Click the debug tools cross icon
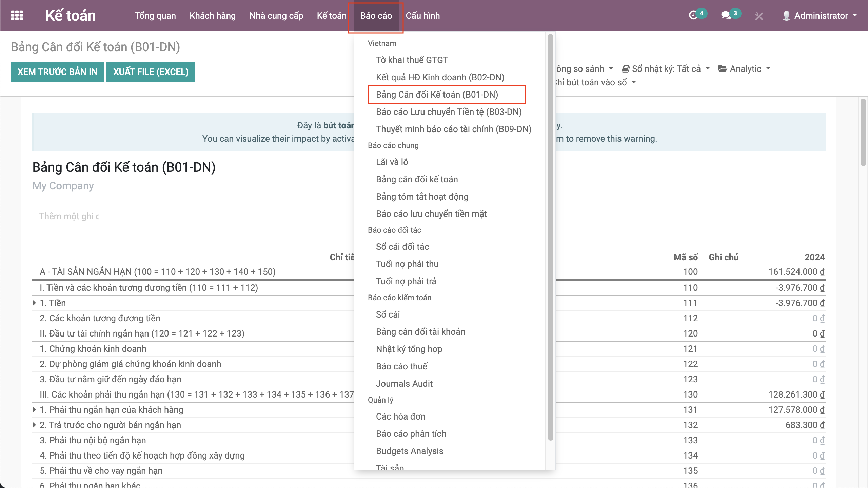Screen dimensions: 868x488 [759, 16]
